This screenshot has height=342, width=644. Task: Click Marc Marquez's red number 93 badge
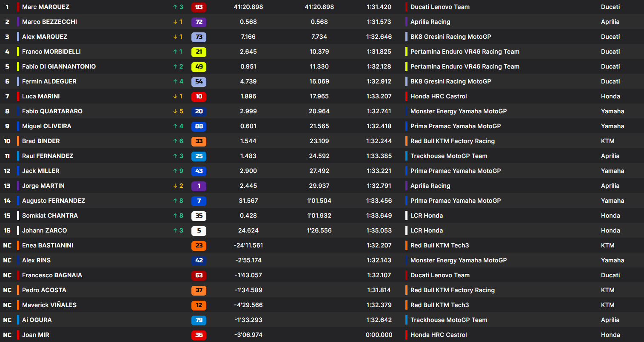coord(199,7)
